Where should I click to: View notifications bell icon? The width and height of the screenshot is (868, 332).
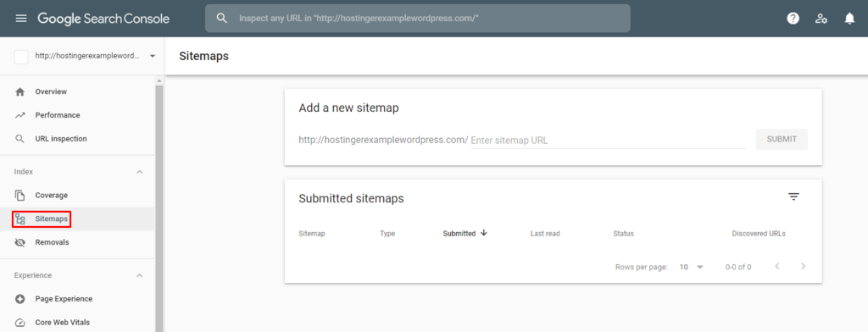[849, 19]
